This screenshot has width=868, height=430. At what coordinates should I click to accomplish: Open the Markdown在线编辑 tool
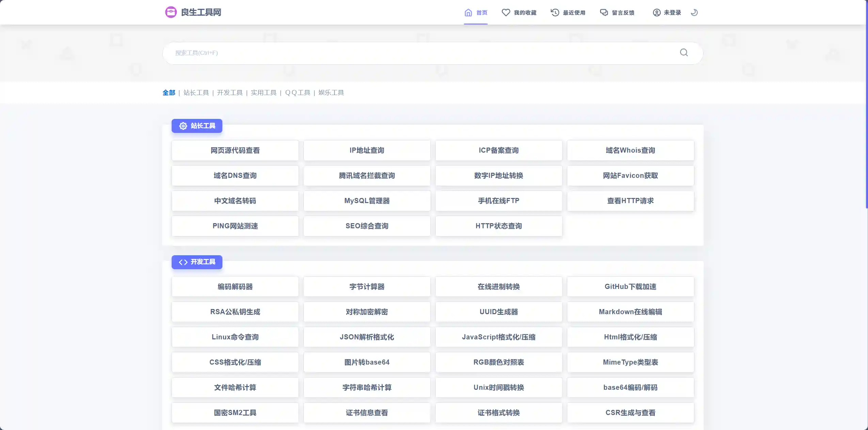(x=630, y=312)
